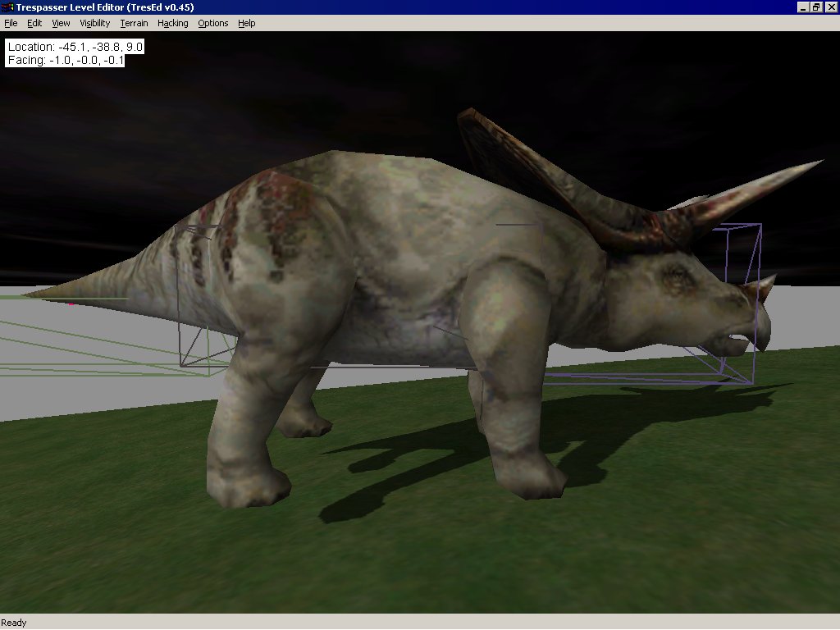Click the Facing vector readout
Screen dimensions: 840x630
click(x=66, y=60)
